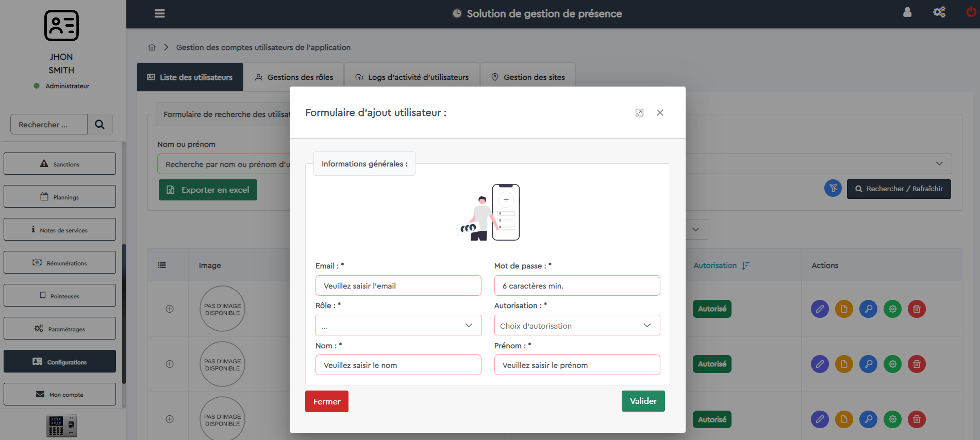Open Paramétrages in the sidebar

tap(60, 329)
